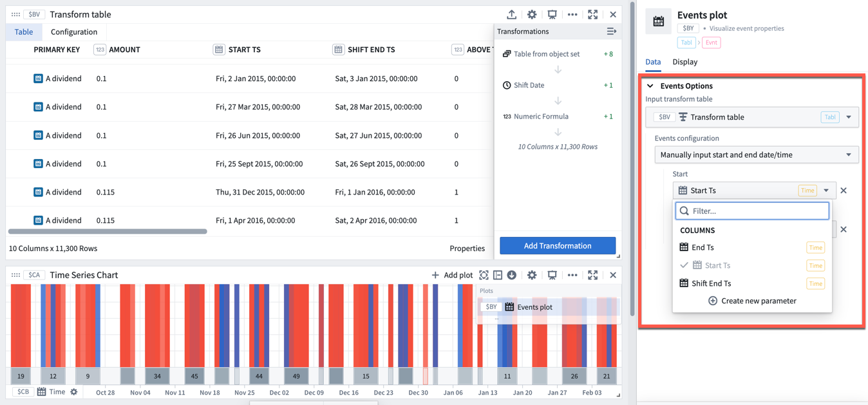Click the Evnt tag under Events plot title
This screenshot has width=868, height=405.
[x=712, y=42]
